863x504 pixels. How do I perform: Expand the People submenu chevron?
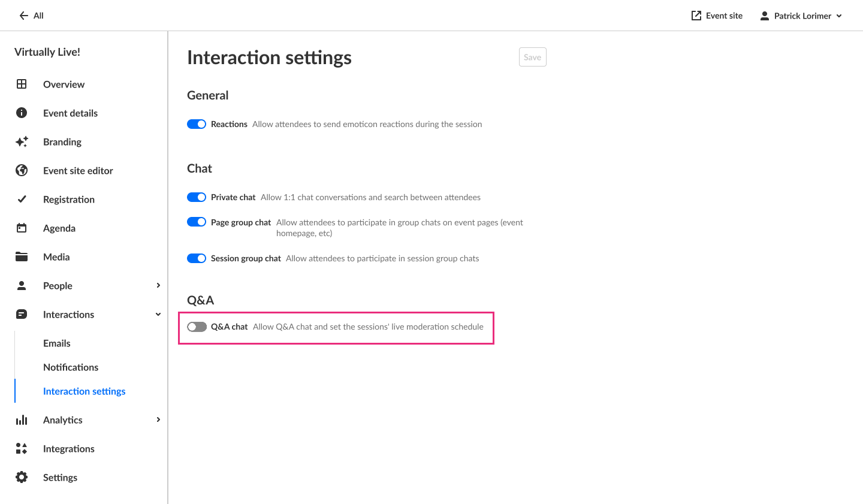158,285
